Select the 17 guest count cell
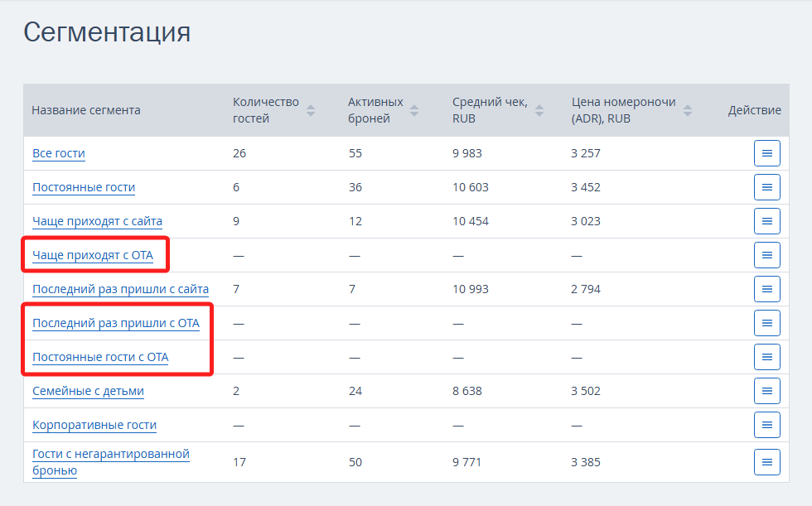The image size is (812, 506). [239, 462]
